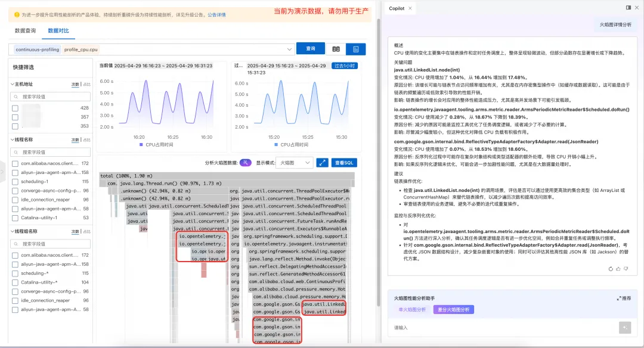This screenshot has height=348, width=644.
Task: Check the idle_connection_reaper thread checkbox
Action: pyautogui.click(x=15, y=200)
